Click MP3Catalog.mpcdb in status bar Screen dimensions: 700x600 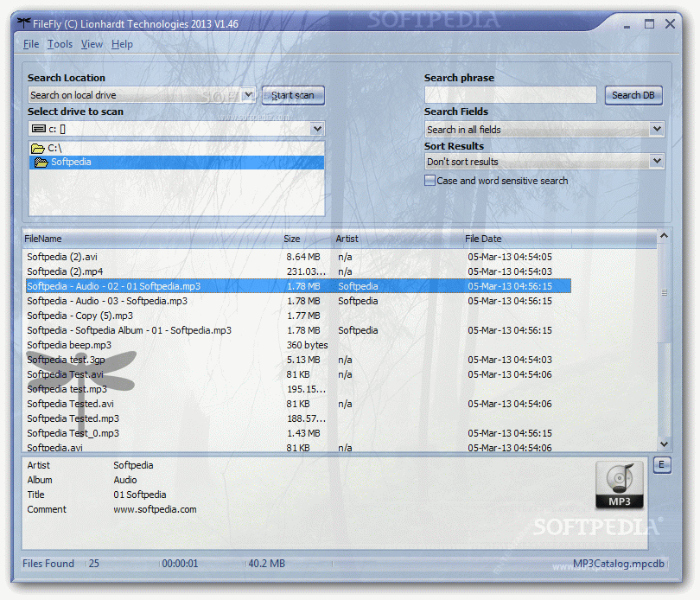pyautogui.click(x=618, y=564)
